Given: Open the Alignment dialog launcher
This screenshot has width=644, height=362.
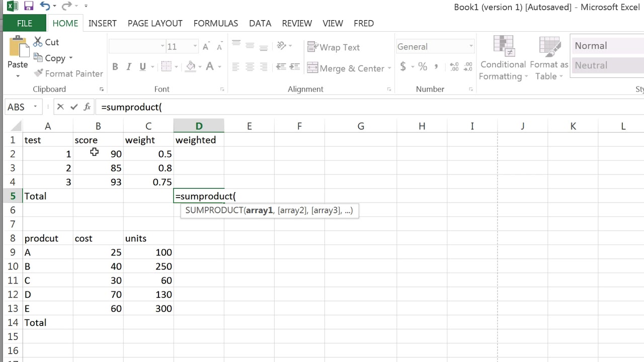Looking at the screenshot, I should click(x=389, y=89).
